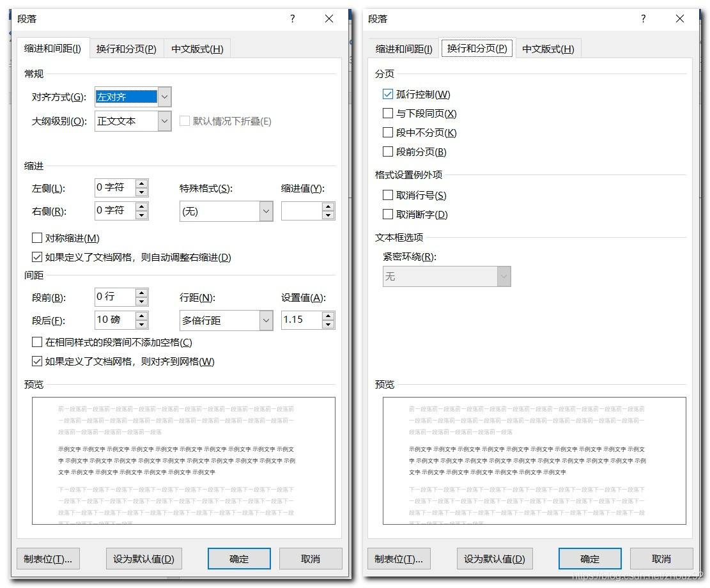
Task: Click 设为默认值 button in right dialog
Action: pos(495,559)
